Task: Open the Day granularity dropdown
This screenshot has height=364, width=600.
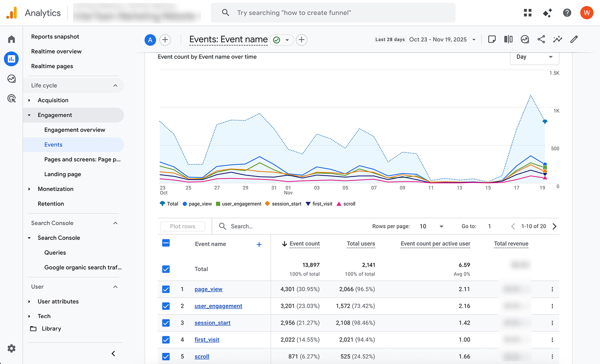Action: (534, 57)
